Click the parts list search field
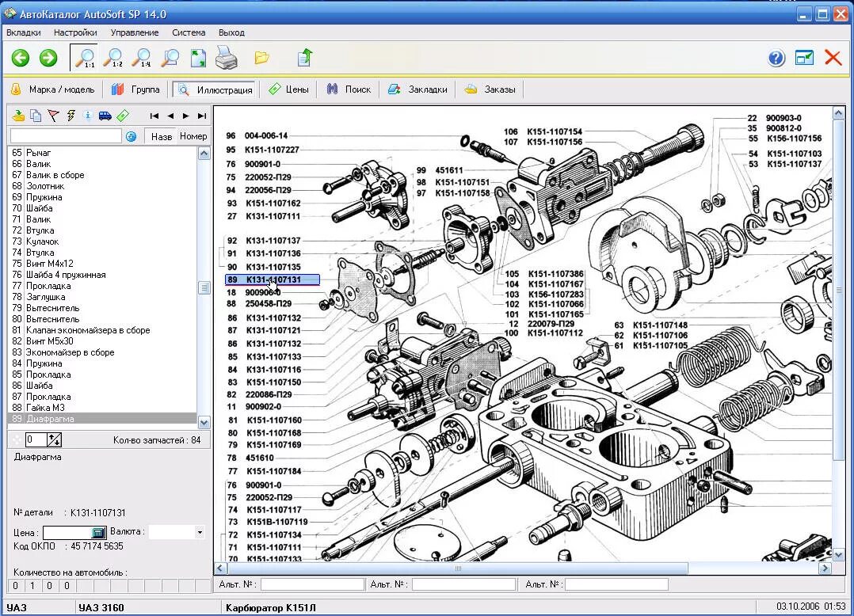 click(66, 136)
